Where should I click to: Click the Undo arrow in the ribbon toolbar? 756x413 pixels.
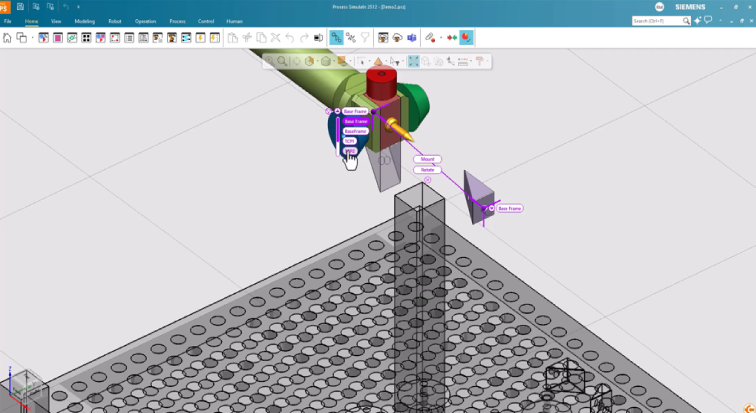click(x=290, y=38)
